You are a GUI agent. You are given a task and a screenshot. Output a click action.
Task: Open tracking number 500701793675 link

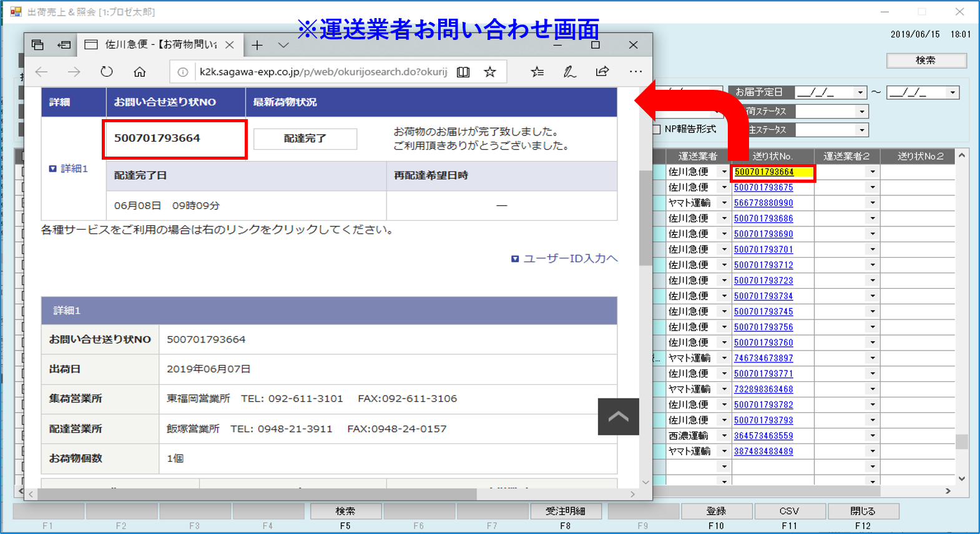pos(763,188)
